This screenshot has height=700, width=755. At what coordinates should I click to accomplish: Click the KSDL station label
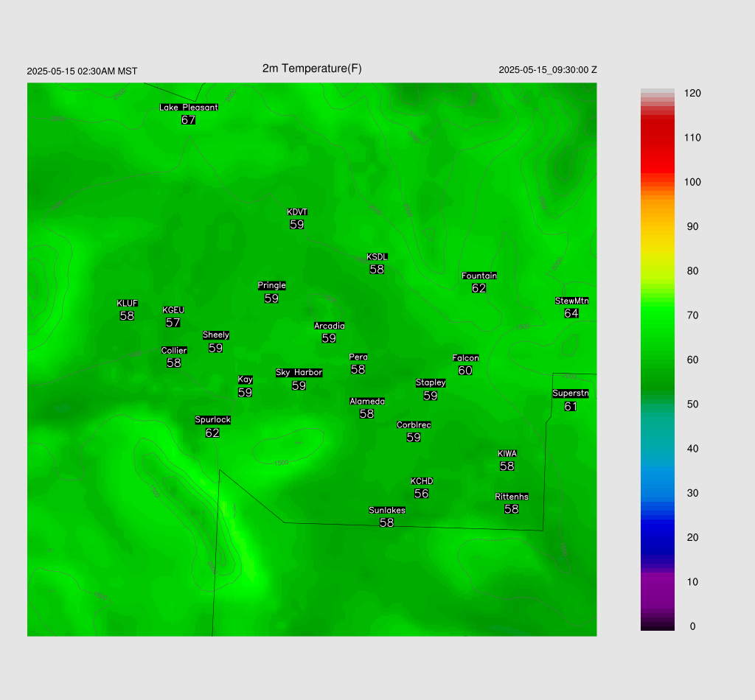coord(377,257)
